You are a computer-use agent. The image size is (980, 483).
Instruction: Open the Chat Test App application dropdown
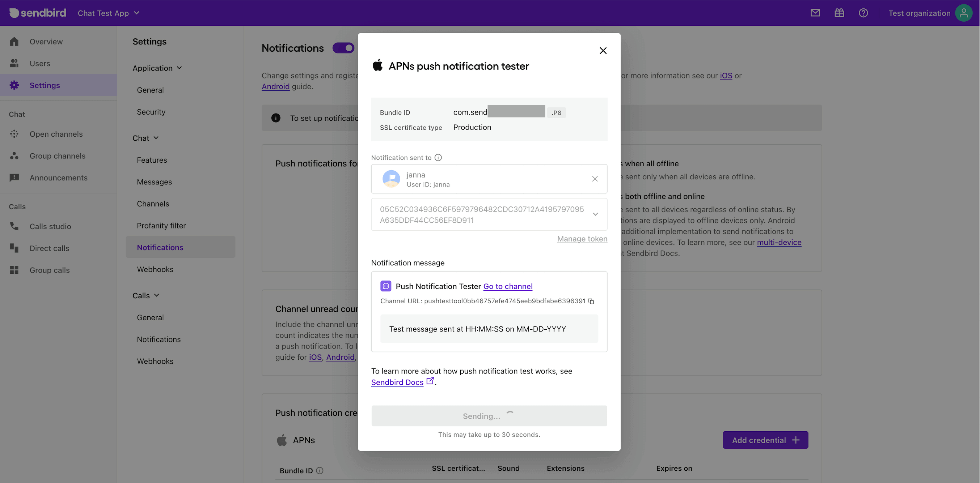109,13
